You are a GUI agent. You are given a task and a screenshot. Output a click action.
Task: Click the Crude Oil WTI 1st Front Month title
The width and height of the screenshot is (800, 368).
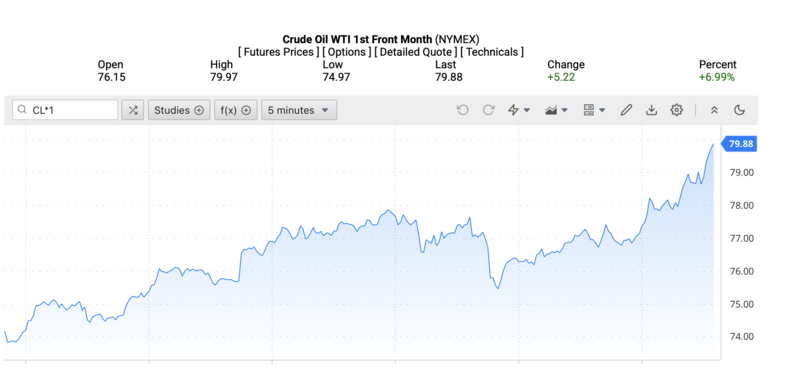coord(358,39)
